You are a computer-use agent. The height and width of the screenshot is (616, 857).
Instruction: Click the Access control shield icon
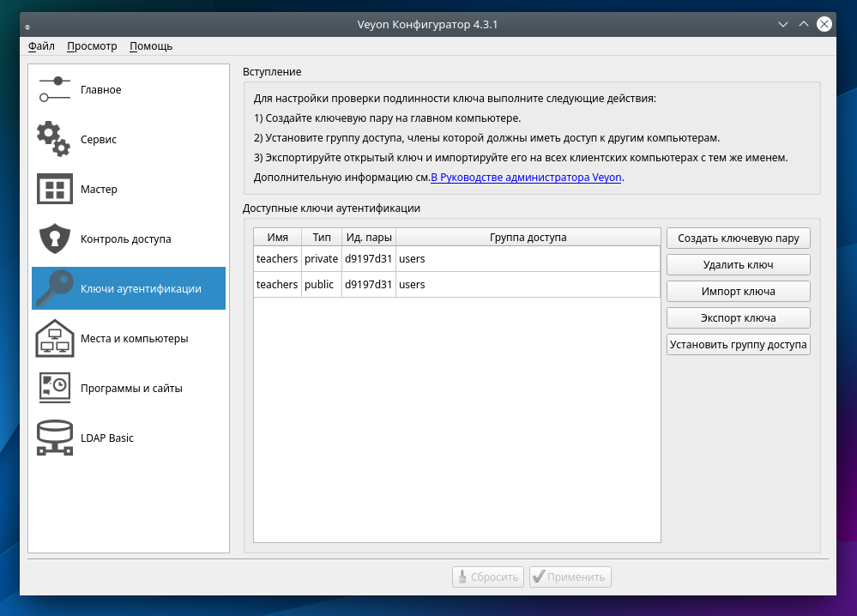[55, 239]
